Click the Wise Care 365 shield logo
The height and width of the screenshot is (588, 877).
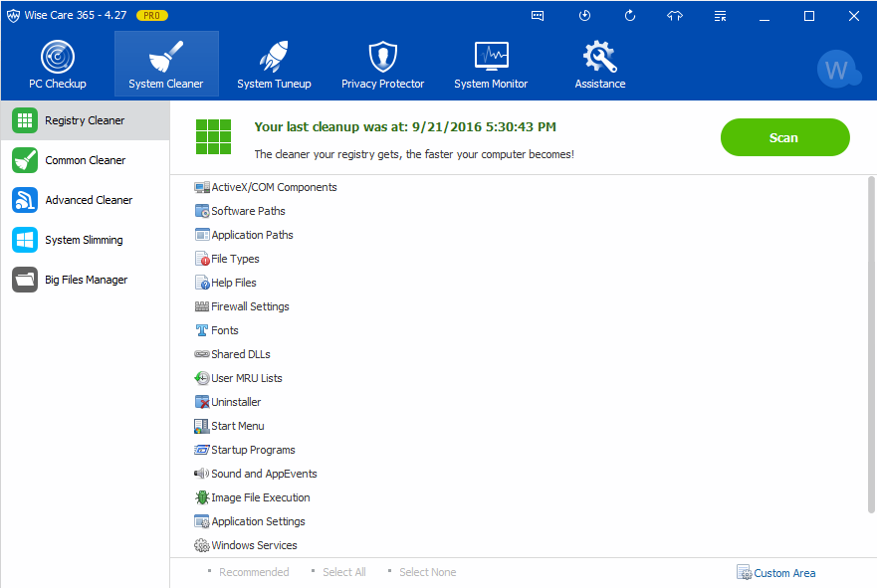click(13, 16)
